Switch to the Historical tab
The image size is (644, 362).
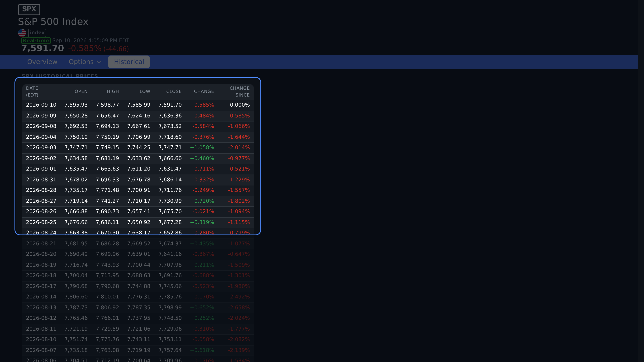129,62
